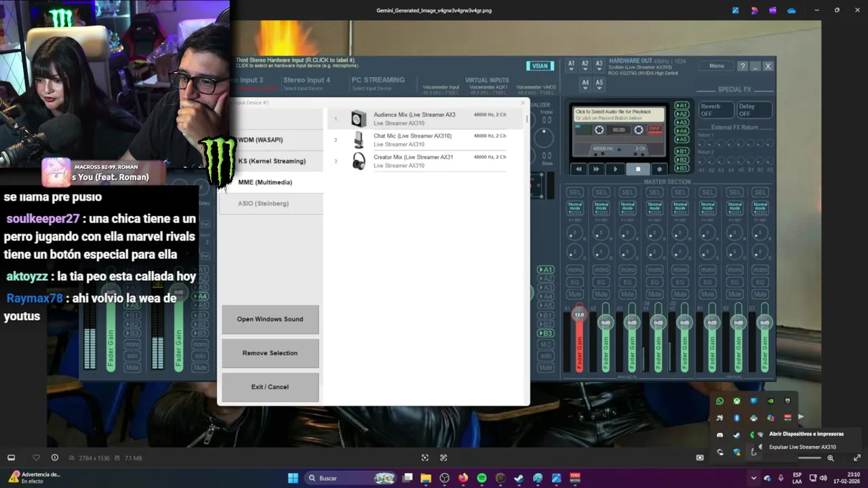
Task: Toggle Reverb OFF effect button
Action: [716, 110]
